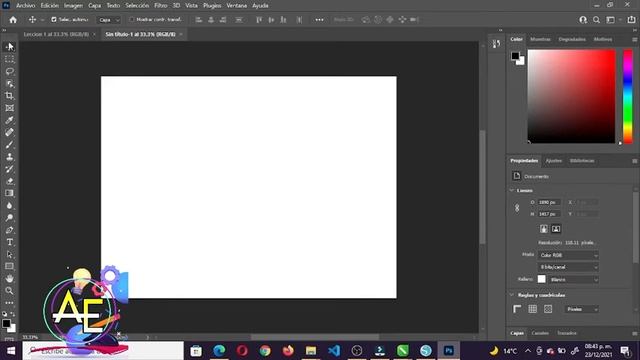Select the History Brush tool
Image resolution: width=640 pixels, height=360 pixels.
point(9,169)
